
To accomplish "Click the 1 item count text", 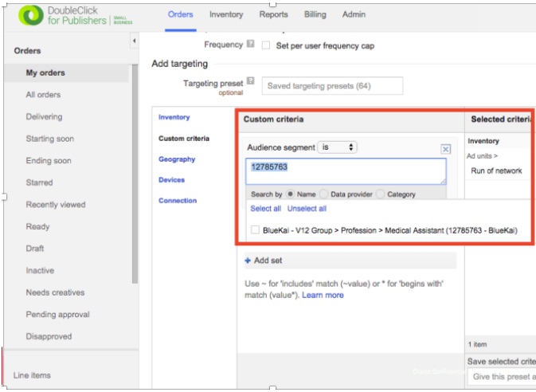I will click(x=478, y=344).
